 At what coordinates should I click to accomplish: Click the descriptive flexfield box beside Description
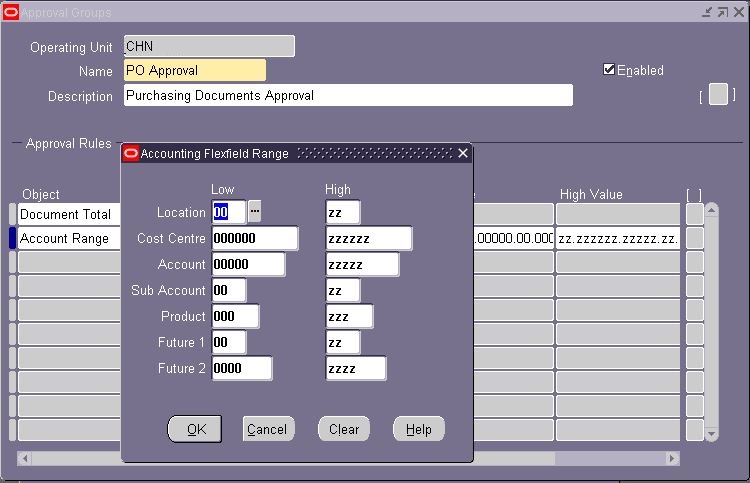point(718,94)
